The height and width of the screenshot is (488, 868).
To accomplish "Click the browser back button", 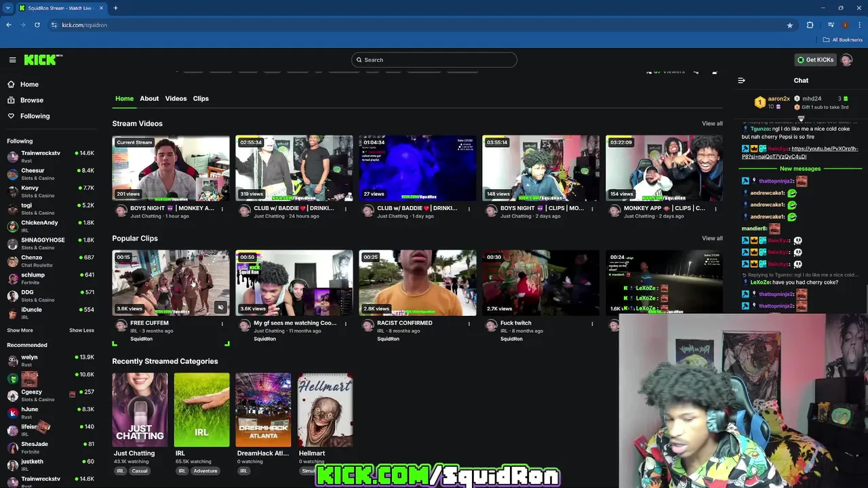I will (9, 25).
